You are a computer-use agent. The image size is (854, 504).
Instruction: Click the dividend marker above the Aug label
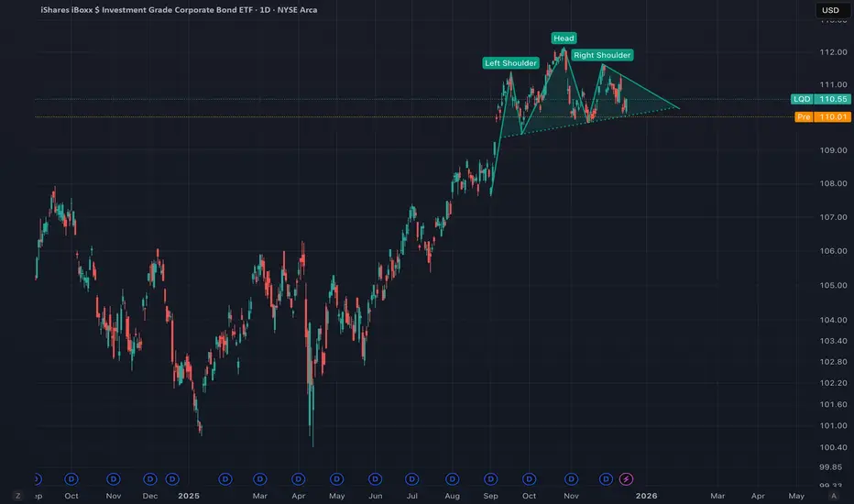[x=452, y=479]
